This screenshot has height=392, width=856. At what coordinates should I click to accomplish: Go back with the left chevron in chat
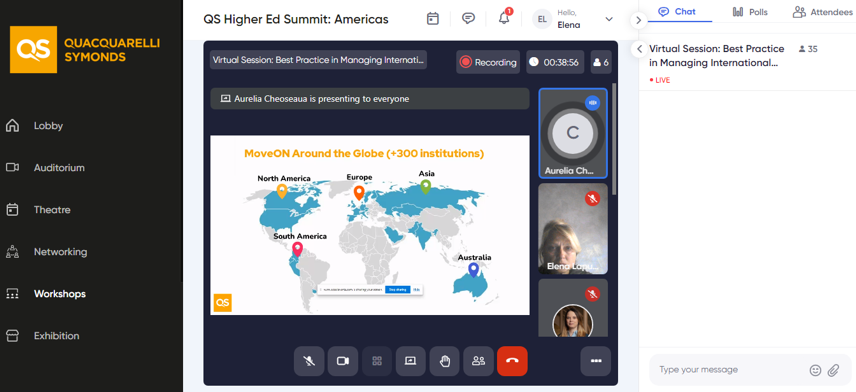pyautogui.click(x=639, y=49)
